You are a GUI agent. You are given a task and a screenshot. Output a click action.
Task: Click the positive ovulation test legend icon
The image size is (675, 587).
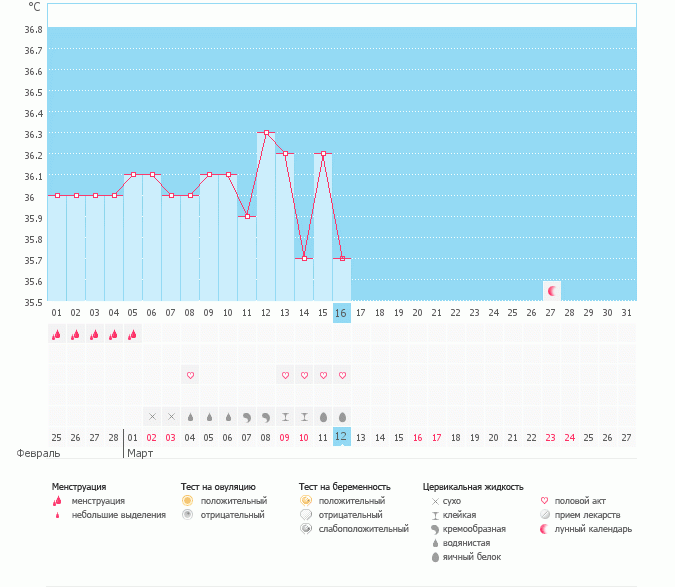(187, 500)
